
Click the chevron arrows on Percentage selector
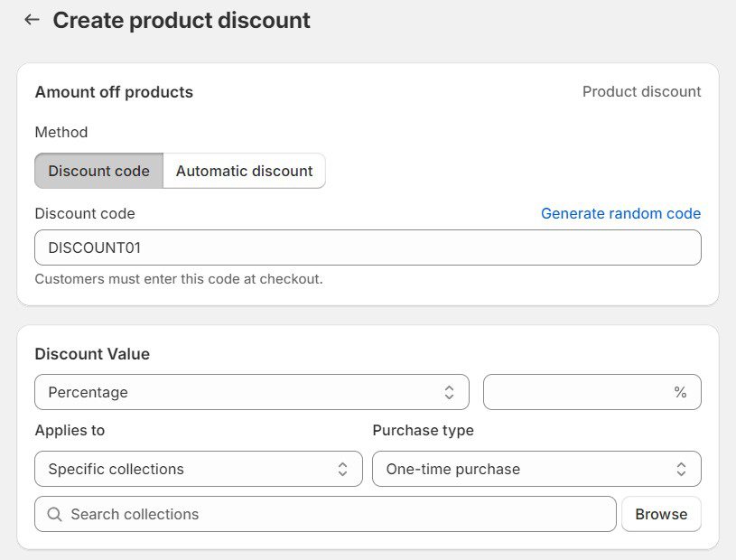tap(449, 392)
